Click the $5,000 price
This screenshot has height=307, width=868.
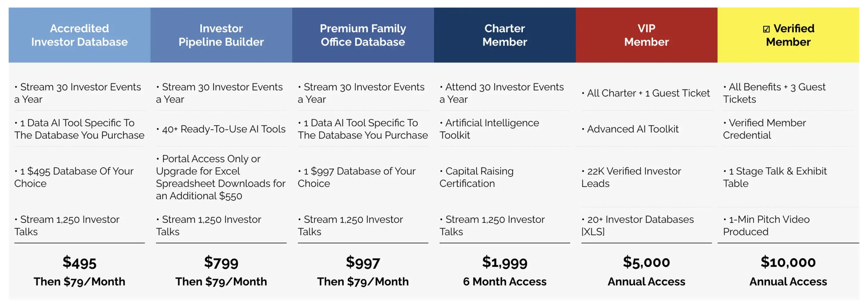coord(646,262)
